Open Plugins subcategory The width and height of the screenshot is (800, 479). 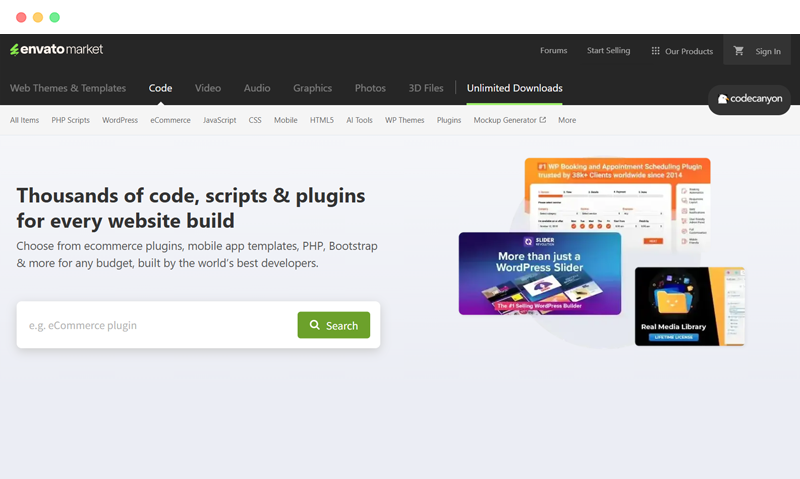coord(449,120)
